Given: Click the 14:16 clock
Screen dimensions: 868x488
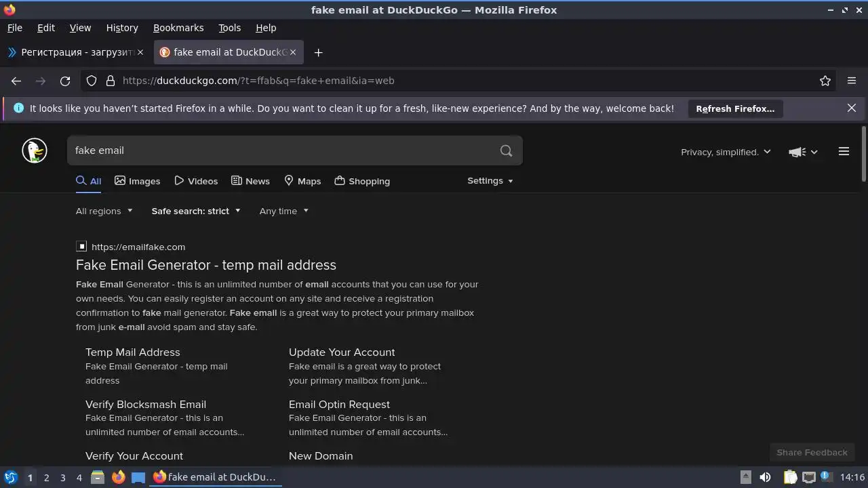Looking at the screenshot, I should (852, 477).
